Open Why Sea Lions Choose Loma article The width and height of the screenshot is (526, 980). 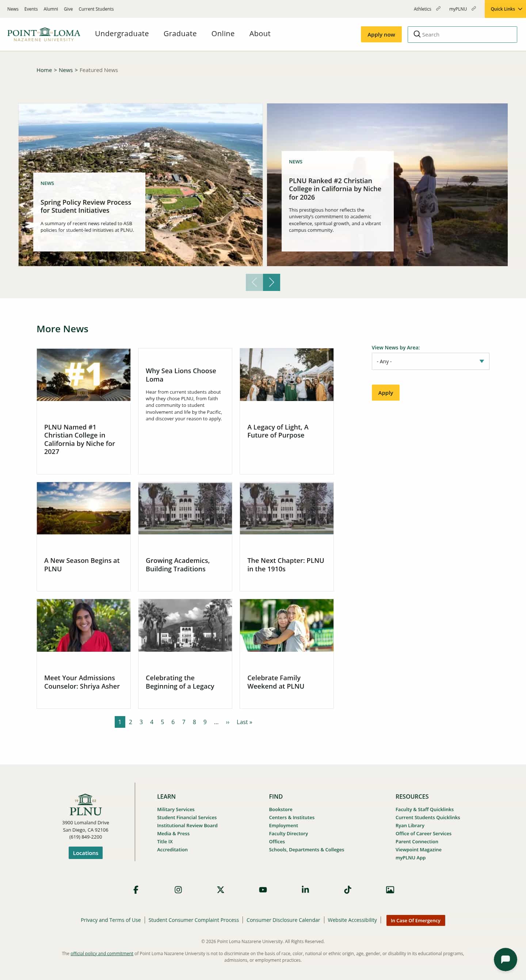[x=181, y=375]
